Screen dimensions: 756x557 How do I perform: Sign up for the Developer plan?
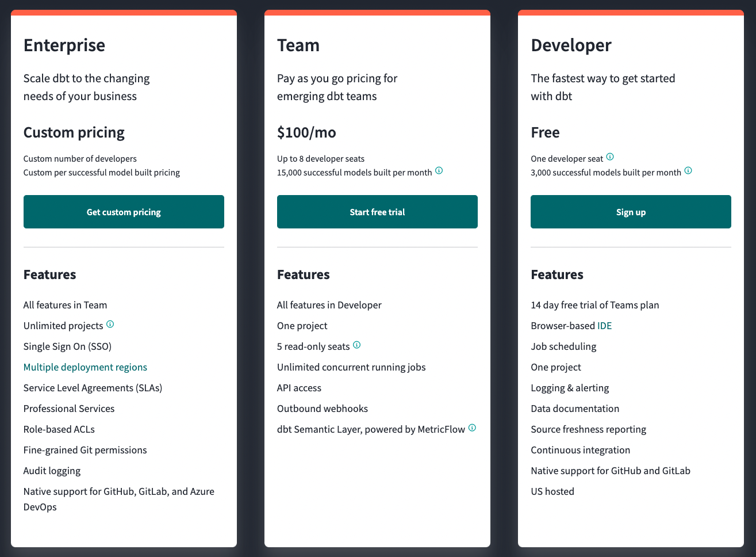(x=631, y=212)
